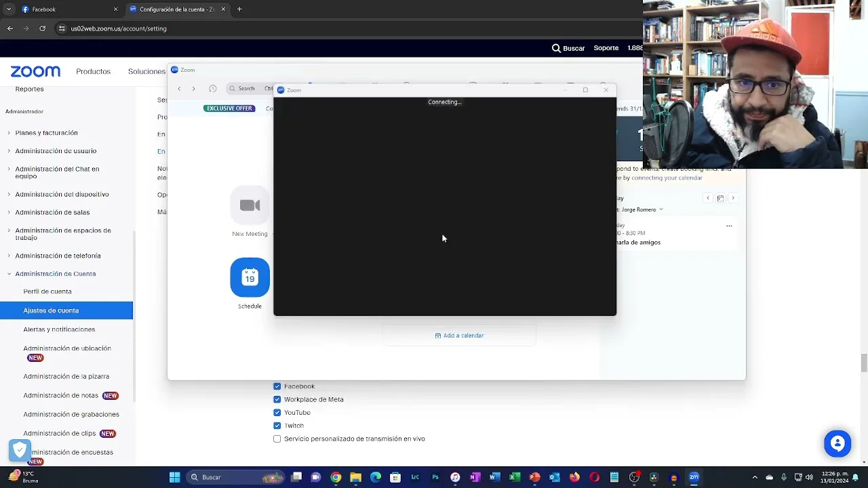Screen dimensions: 868x488
Task: Click the Buscar search magnifier icon
Action: click(x=556, y=48)
